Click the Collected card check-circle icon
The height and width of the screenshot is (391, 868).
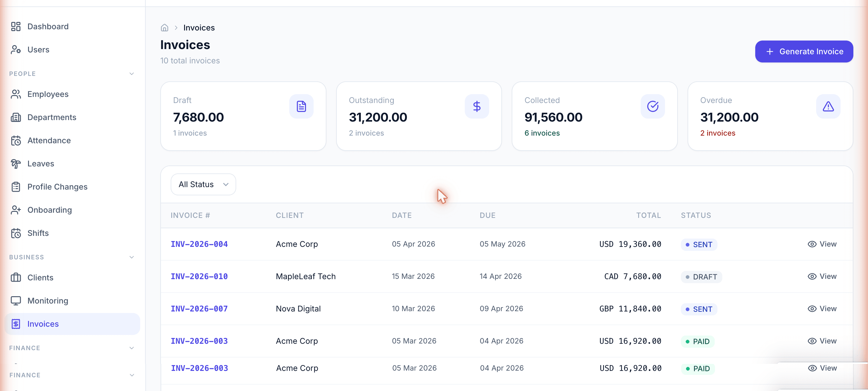(653, 107)
